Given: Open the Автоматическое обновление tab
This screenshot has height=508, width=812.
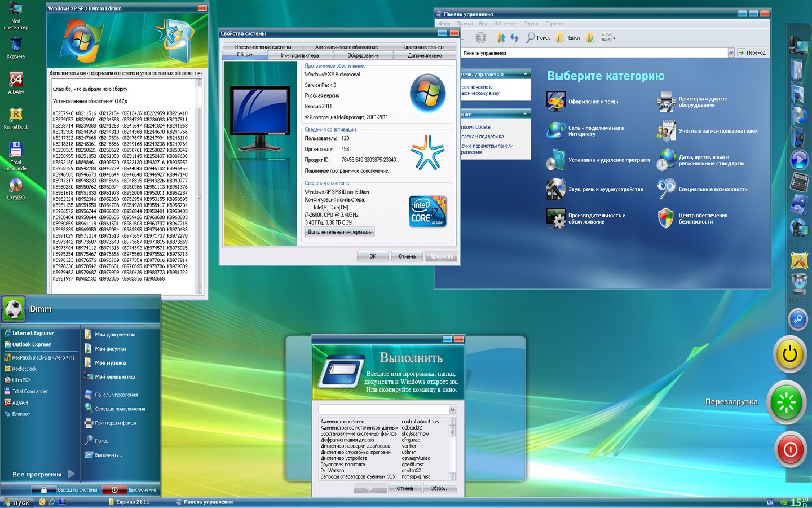Looking at the screenshot, I should pyautogui.click(x=346, y=47).
